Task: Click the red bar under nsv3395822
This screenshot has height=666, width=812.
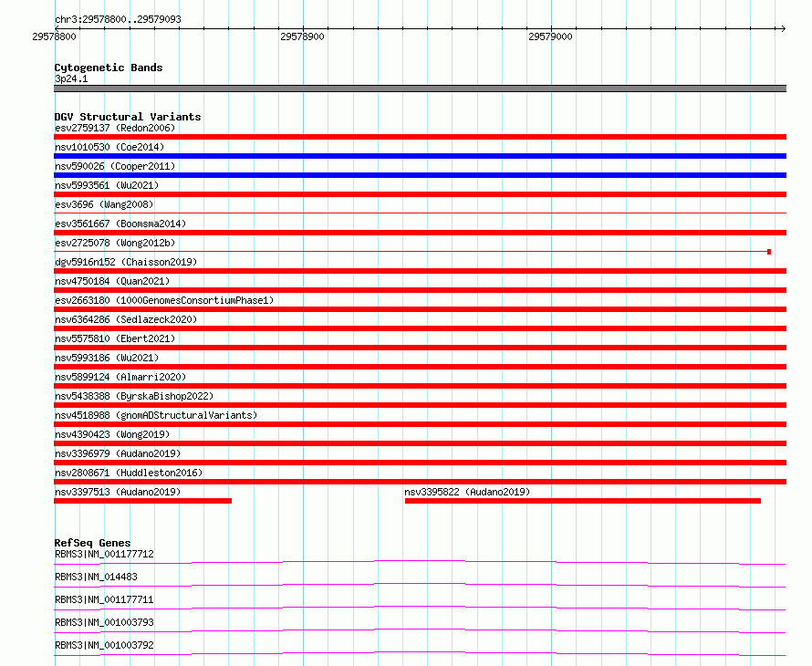Action: point(583,501)
